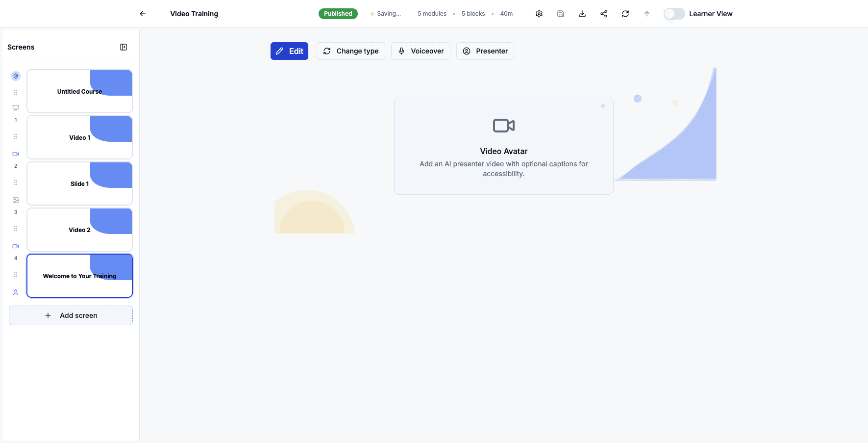This screenshot has width=868, height=443.
Task: Select the video camera icon beside Video 1
Action: click(x=15, y=154)
